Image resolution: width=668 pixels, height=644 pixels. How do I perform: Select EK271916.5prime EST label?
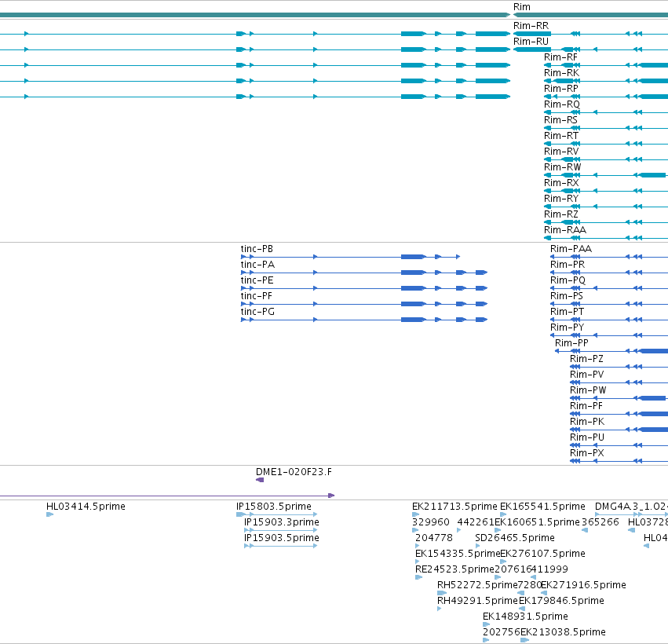click(x=583, y=586)
